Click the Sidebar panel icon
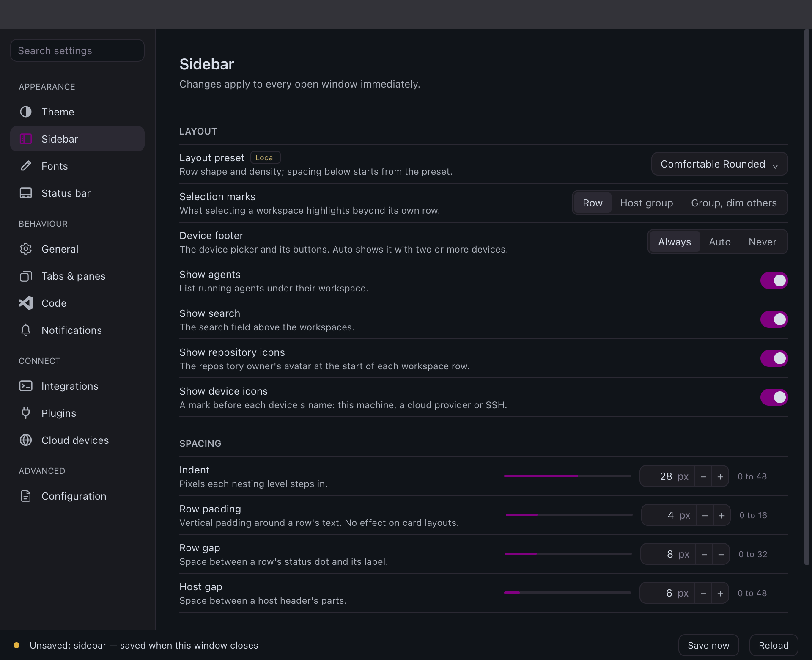This screenshot has width=812, height=660. tap(26, 139)
